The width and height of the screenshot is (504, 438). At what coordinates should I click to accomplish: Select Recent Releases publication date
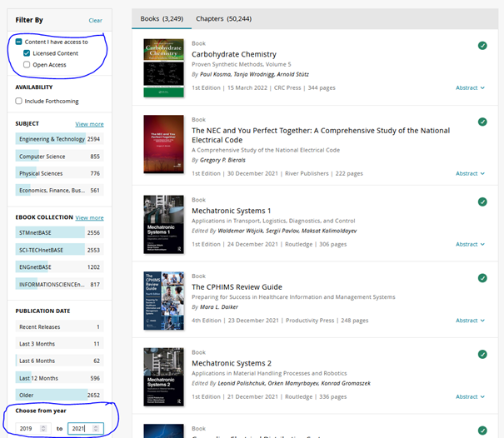coord(59,326)
